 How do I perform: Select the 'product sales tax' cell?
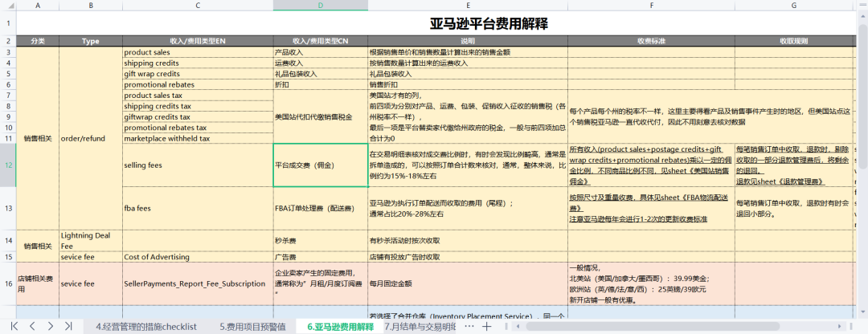pyautogui.click(x=198, y=95)
